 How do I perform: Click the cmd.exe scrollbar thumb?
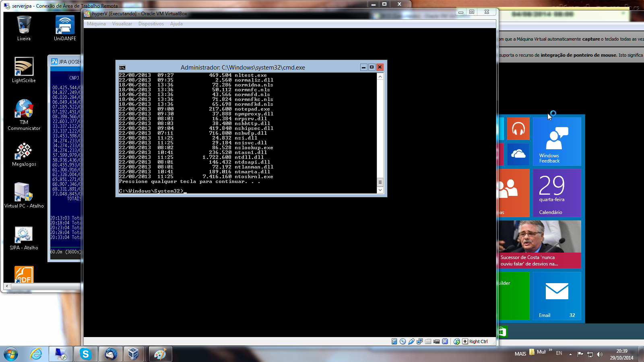click(x=380, y=182)
